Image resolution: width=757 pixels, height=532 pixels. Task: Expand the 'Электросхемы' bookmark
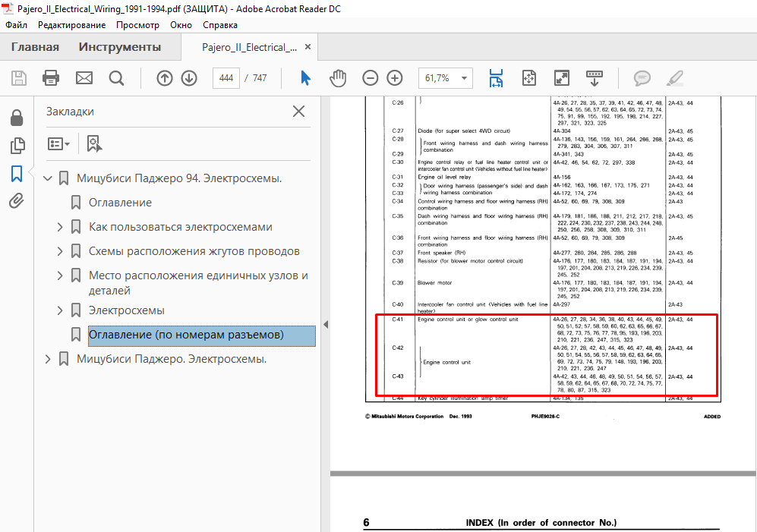click(61, 310)
